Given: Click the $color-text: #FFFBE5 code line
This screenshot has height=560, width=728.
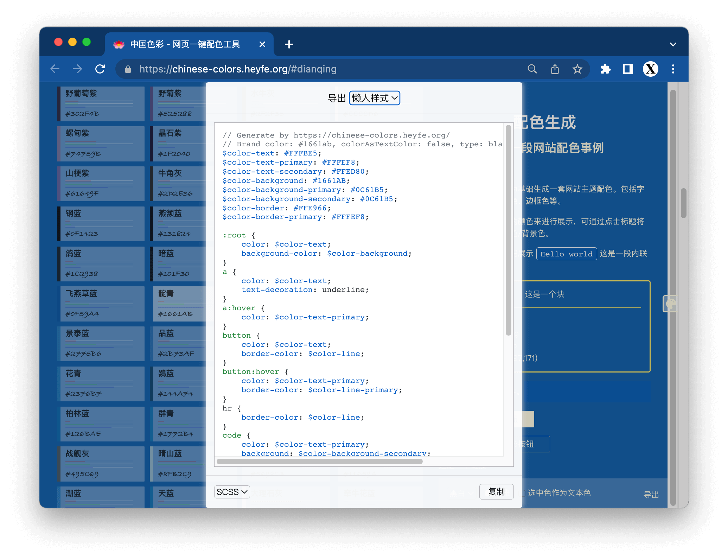Looking at the screenshot, I should (272, 153).
